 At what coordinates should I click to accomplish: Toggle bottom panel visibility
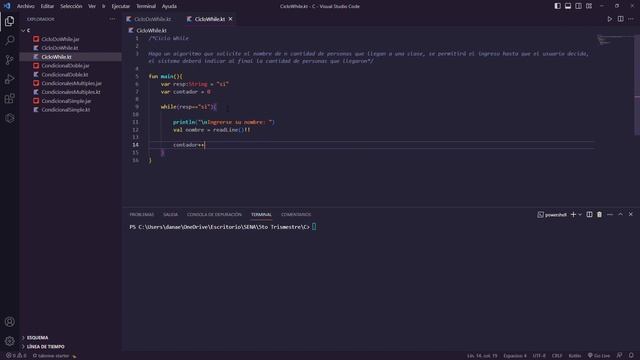tap(568, 6)
